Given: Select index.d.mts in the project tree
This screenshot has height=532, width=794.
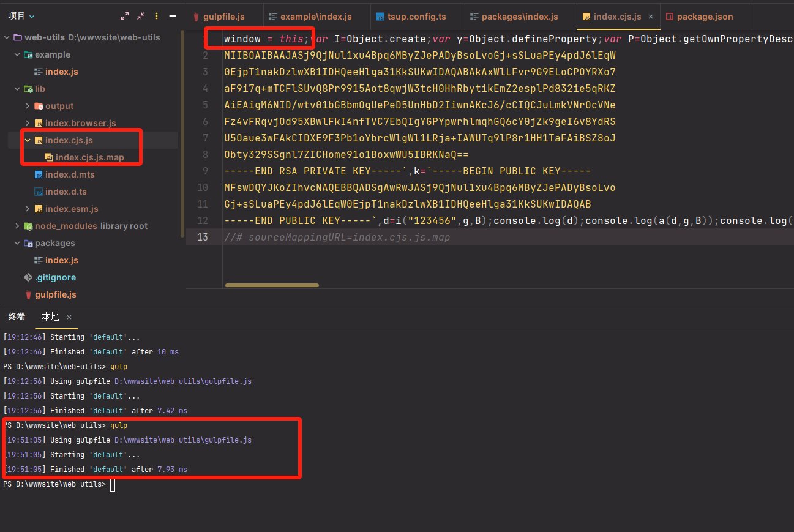Looking at the screenshot, I should pyautogui.click(x=70, y=174).
